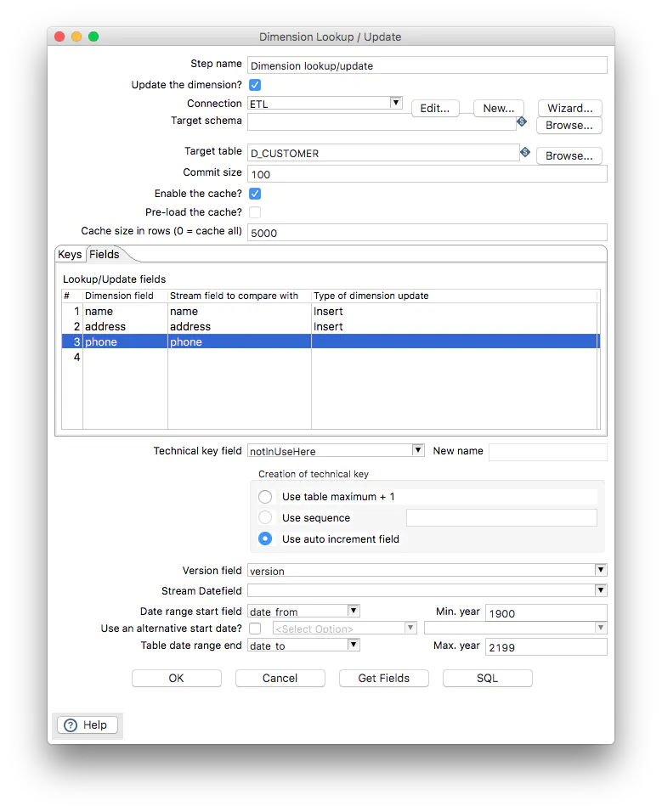
Task: Open the empty dropdown after Select Option
Action: 600,628
